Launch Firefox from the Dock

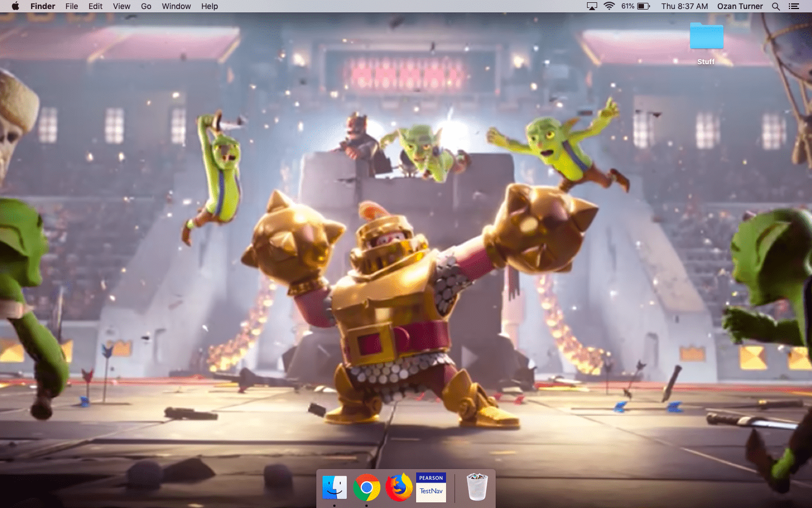[x=399, y=487]
